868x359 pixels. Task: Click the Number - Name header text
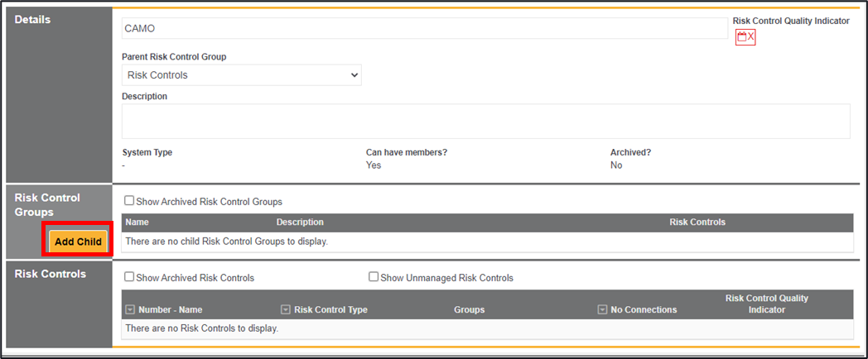pos(170,310)
